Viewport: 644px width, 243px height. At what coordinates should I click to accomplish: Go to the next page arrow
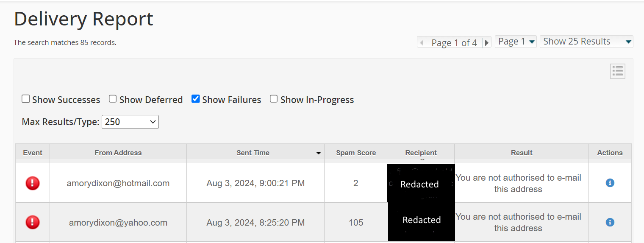487,42
